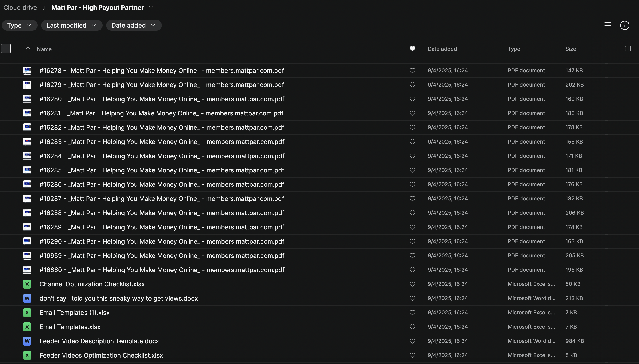Viewport: 639px width, 364px height.
Task: Open the info panel icon
Action: (x=625, y=26)
